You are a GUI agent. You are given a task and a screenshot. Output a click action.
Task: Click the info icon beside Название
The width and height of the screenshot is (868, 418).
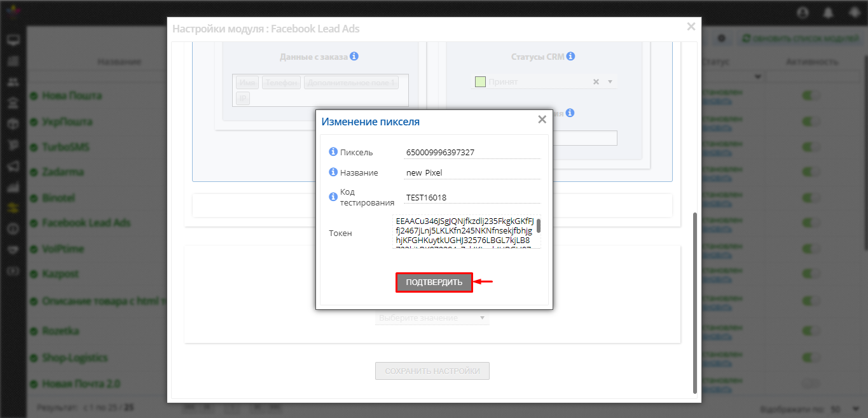click(x=333, y=172)
